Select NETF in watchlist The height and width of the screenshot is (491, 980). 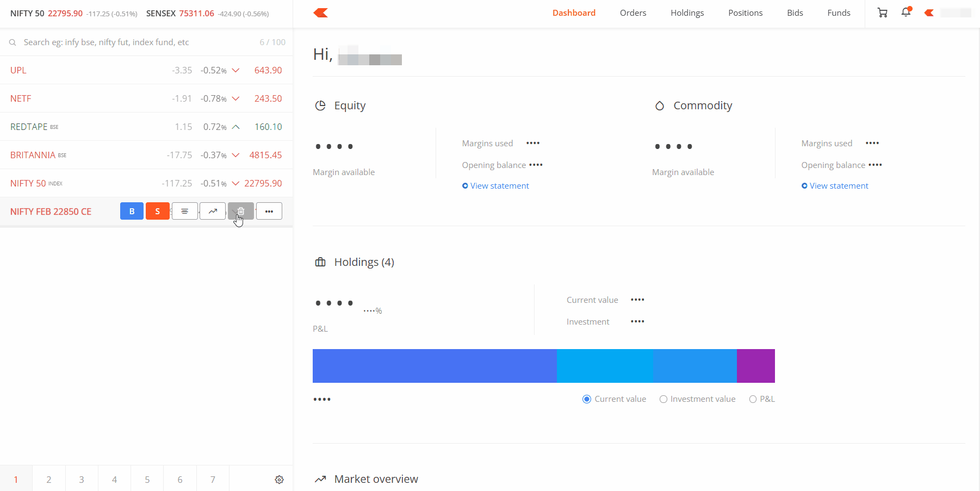coord(146,98)
